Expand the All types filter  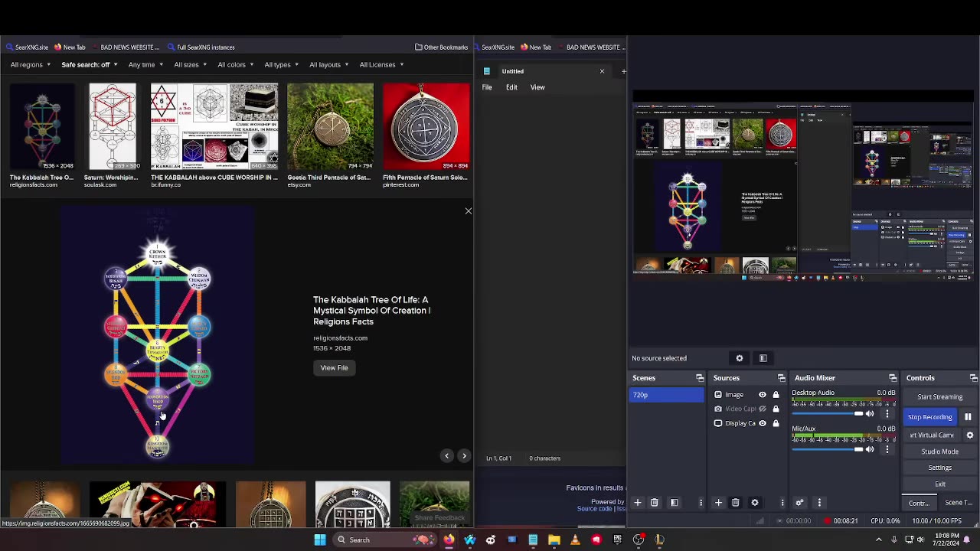[282, 64]
